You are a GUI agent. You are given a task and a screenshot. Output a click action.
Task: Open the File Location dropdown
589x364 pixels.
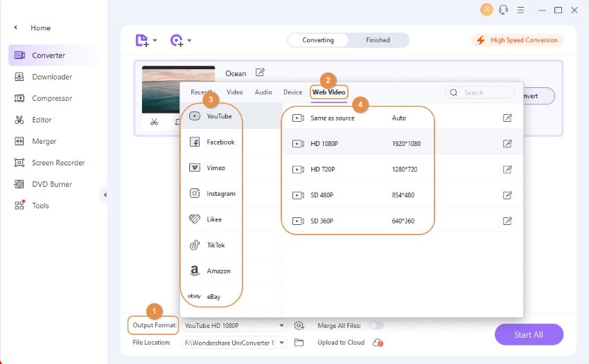click(234, 343)
